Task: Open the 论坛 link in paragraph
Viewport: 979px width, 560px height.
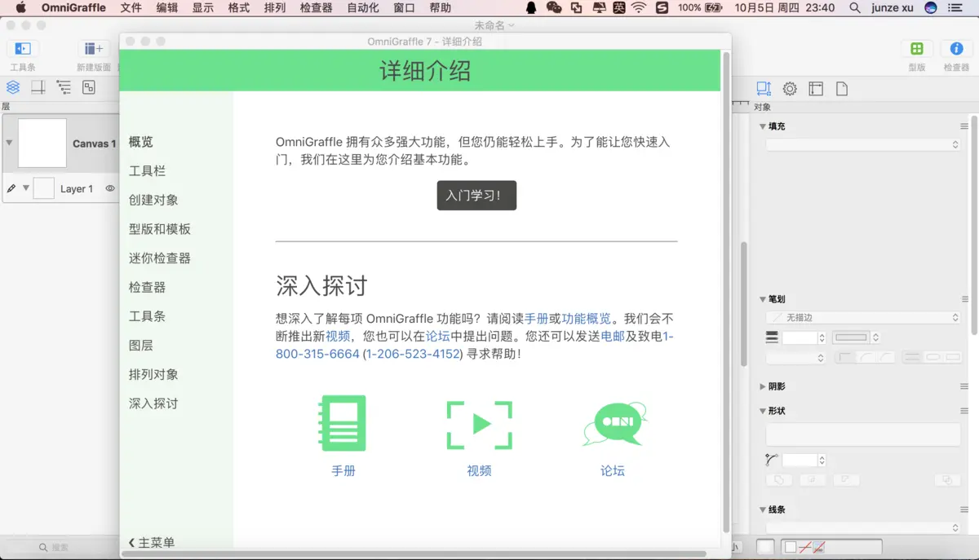Action: (438, 337)
